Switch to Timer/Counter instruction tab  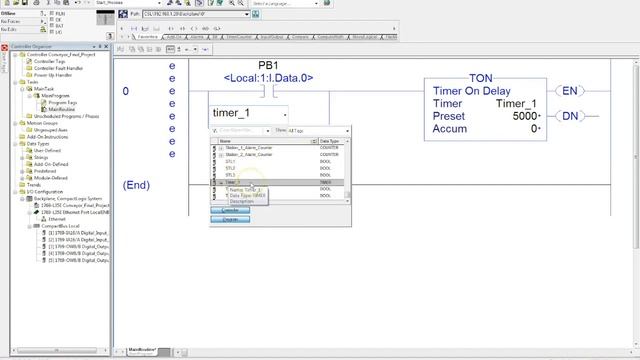[240, 37]
